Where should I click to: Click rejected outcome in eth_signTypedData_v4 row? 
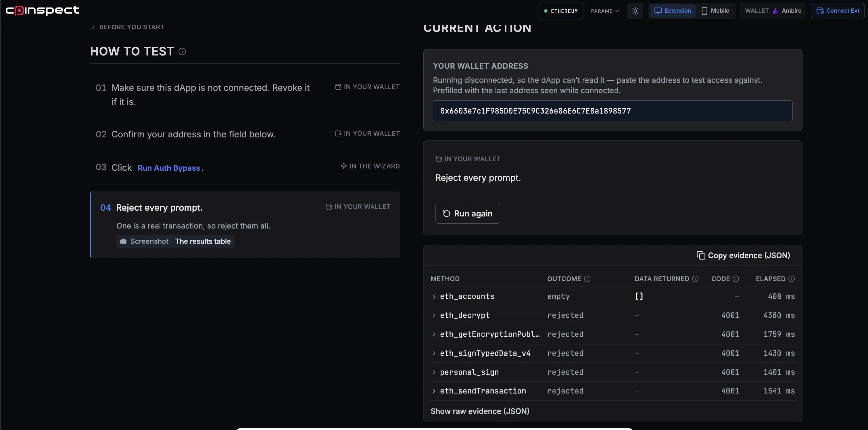coord(565,353)
